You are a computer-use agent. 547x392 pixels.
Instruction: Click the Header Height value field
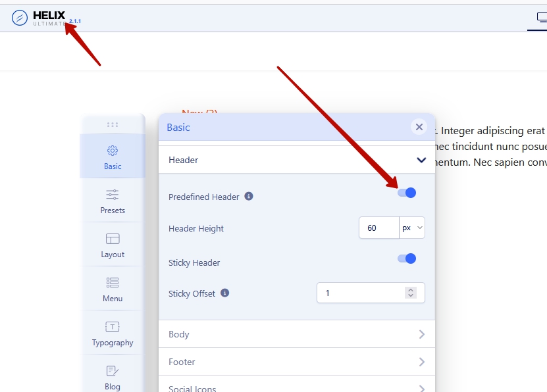(379, 228)
